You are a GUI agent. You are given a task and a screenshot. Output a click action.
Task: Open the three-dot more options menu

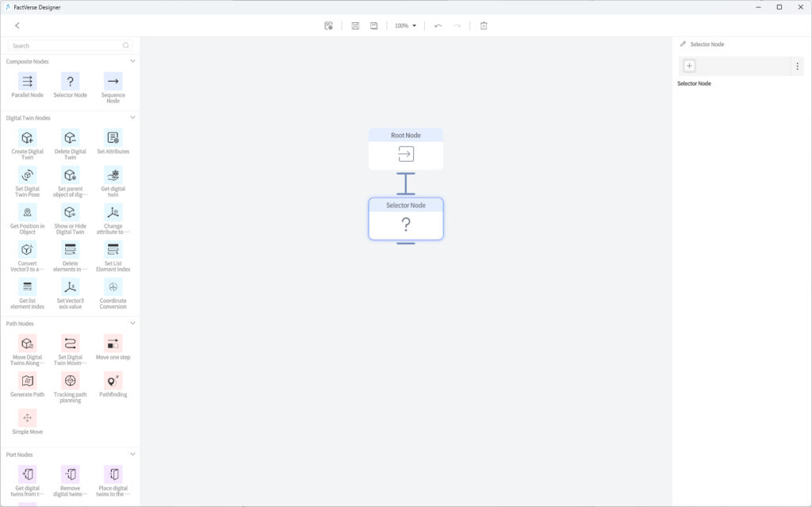798,66
